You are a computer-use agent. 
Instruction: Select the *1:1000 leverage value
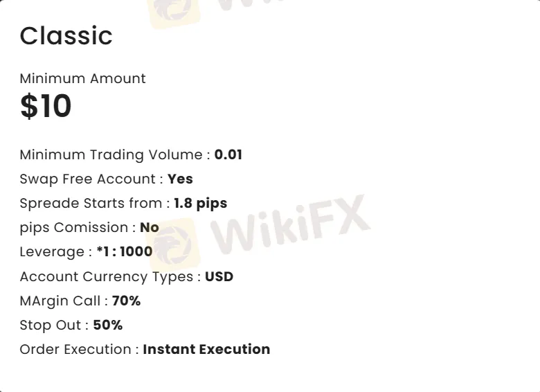point(125,251)
